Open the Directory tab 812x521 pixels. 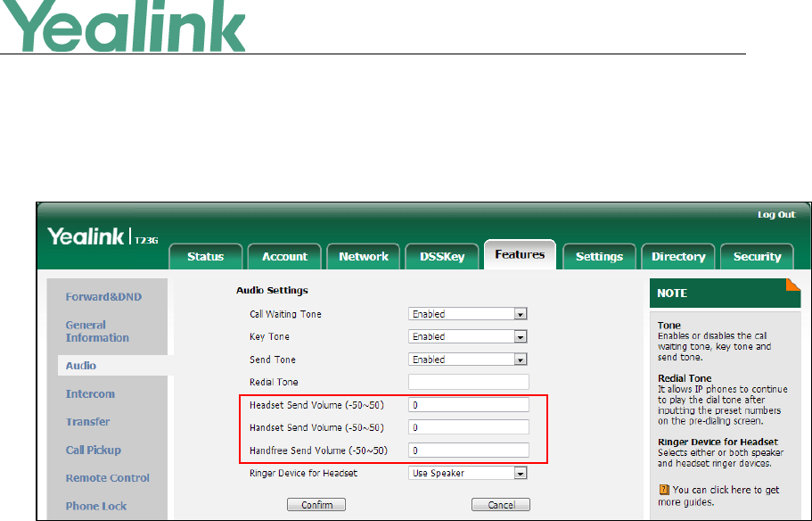[x=678, y=257]
